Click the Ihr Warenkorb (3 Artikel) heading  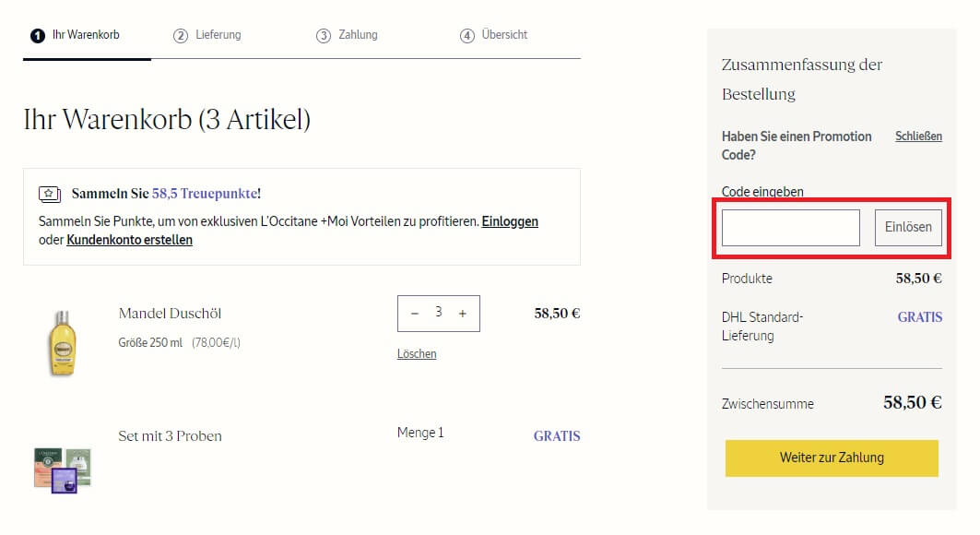pos(167,119)
